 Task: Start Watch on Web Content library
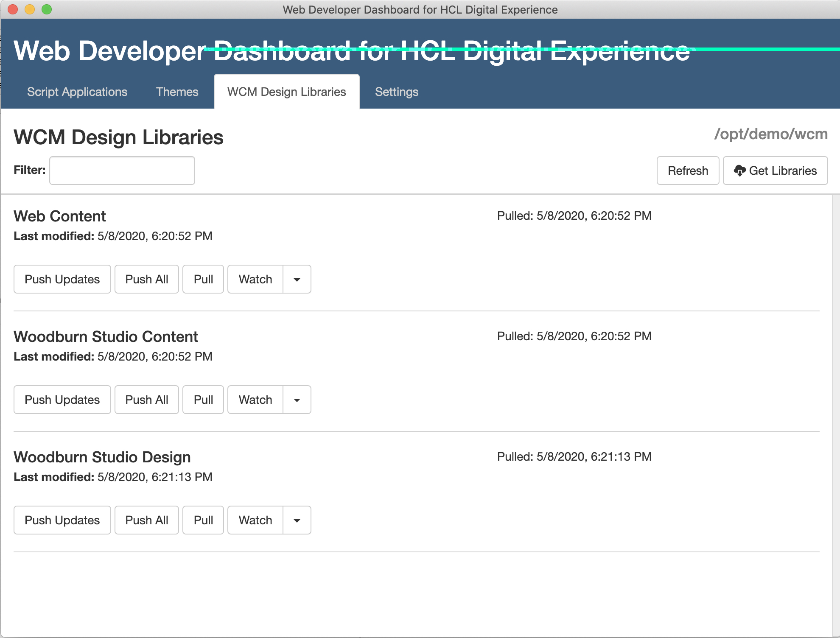pos(255,280)
